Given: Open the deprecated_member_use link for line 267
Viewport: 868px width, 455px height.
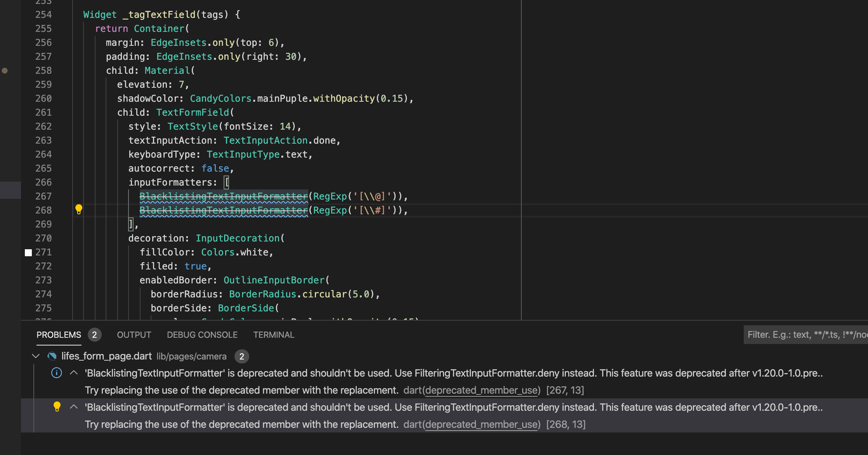Looking at the screenshot, I should (x=481, y=390).
